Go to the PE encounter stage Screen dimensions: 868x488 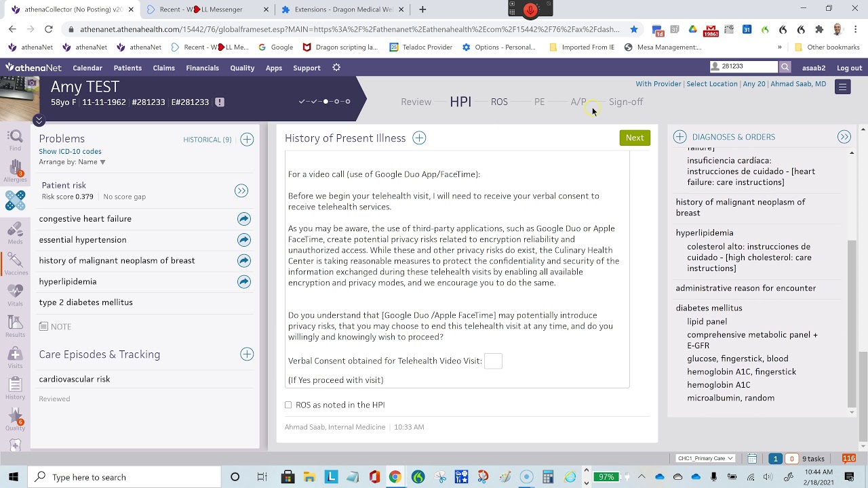[539, 102]
